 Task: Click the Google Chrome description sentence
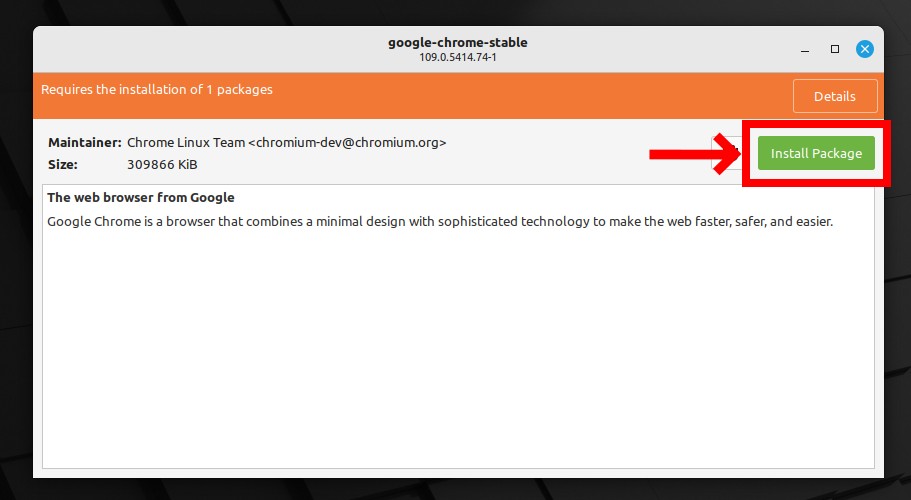click(440, 221)
